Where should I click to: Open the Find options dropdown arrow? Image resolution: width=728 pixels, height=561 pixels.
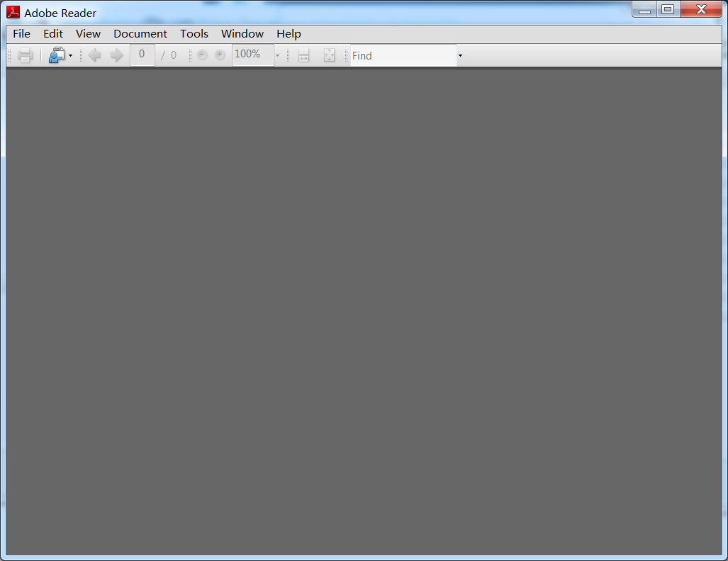460,56
